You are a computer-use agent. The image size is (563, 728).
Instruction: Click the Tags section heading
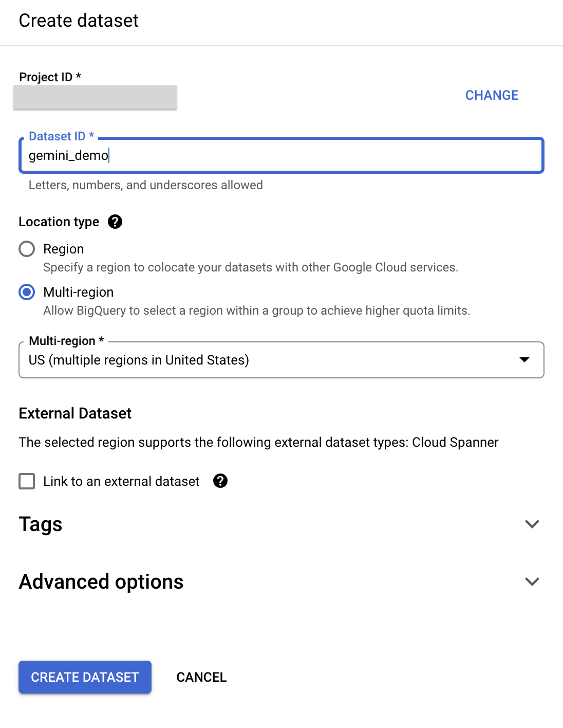coord(41,524)
